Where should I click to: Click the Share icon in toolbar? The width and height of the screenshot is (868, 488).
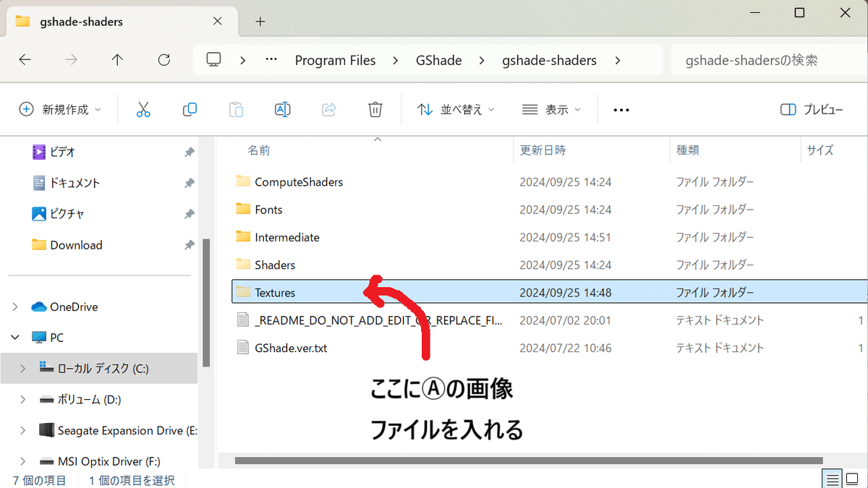[329, 109]
